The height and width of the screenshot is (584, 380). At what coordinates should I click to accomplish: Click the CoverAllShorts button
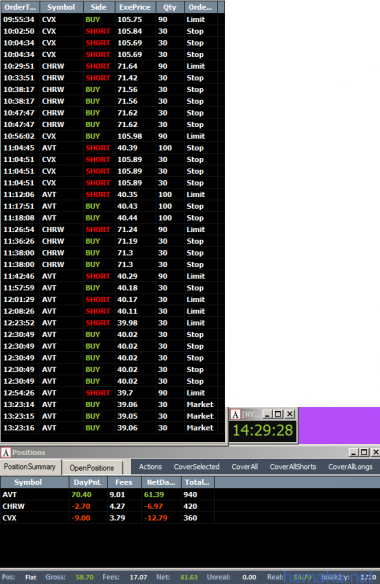(x=293, y=467)
